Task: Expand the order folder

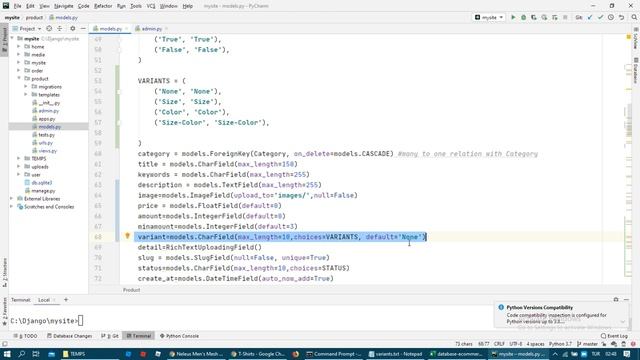Action: click(19, 71)
